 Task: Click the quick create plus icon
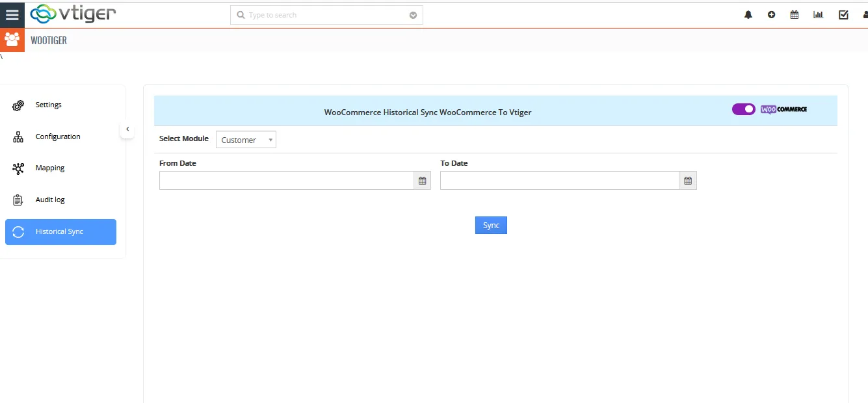click(x=771, y=15)
